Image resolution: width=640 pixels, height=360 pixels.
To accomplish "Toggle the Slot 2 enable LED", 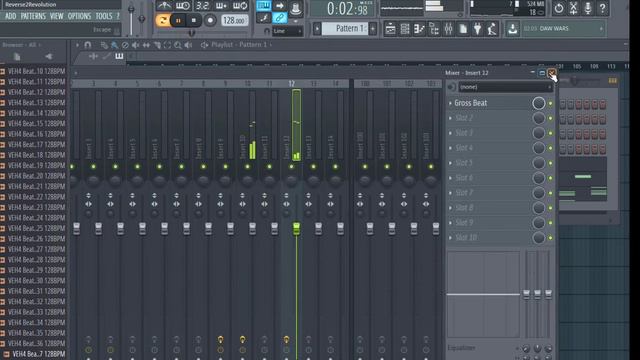I will (550, 118).
